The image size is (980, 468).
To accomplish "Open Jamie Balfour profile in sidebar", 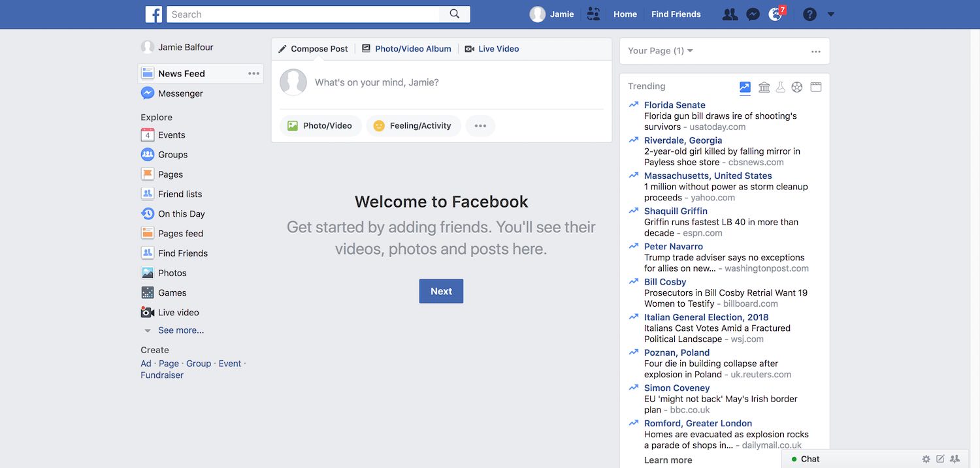I will pos(177,47).
